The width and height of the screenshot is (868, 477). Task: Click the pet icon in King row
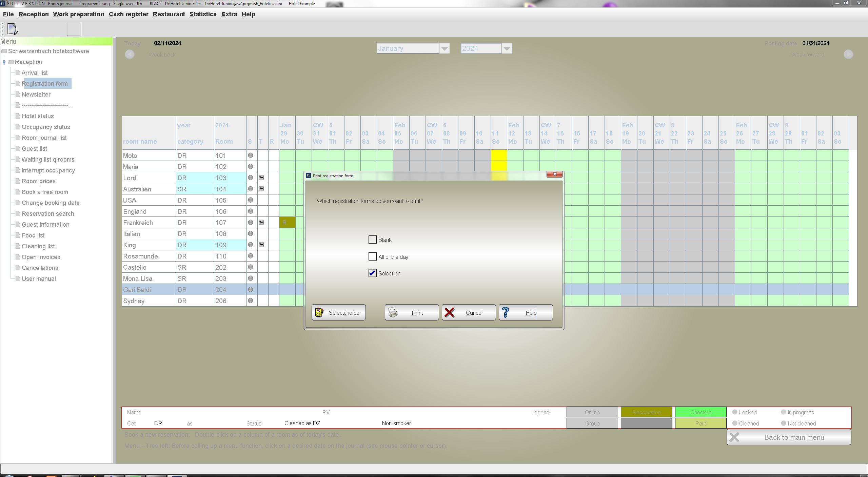point(261,245)
